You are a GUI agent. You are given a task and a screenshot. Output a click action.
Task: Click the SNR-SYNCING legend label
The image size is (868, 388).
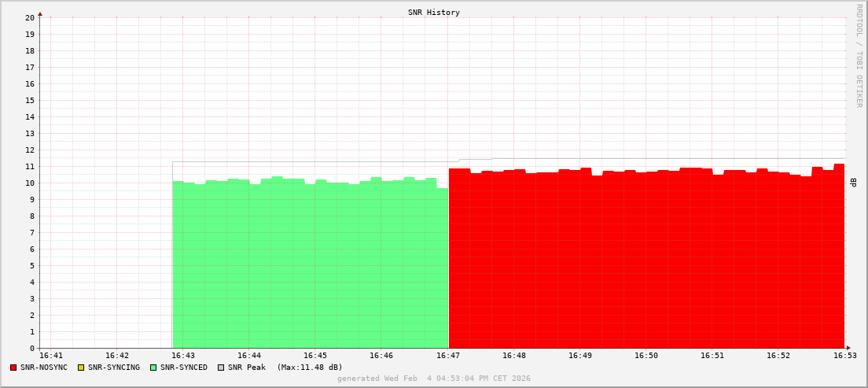[113, 368]
